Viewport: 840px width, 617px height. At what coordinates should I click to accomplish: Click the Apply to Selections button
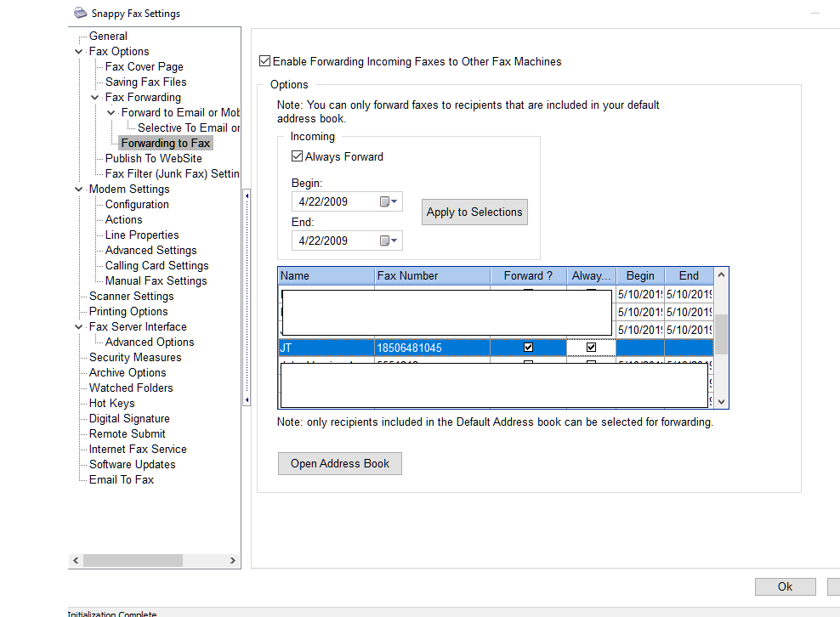click(474, 212)
